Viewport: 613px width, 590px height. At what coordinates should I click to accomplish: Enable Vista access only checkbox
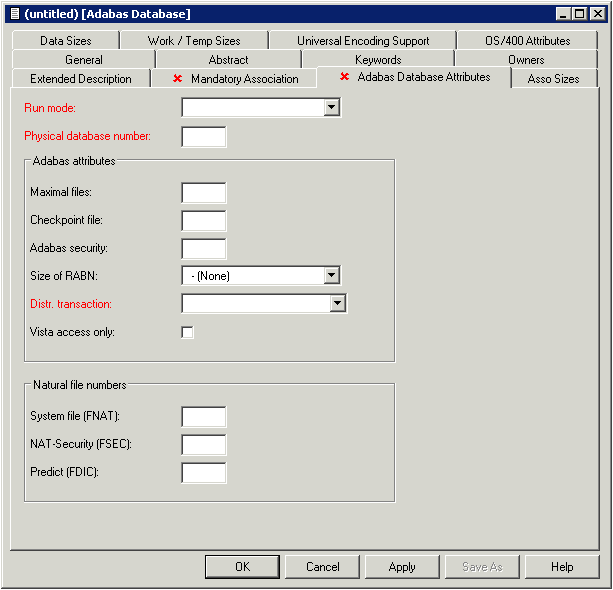187,332
